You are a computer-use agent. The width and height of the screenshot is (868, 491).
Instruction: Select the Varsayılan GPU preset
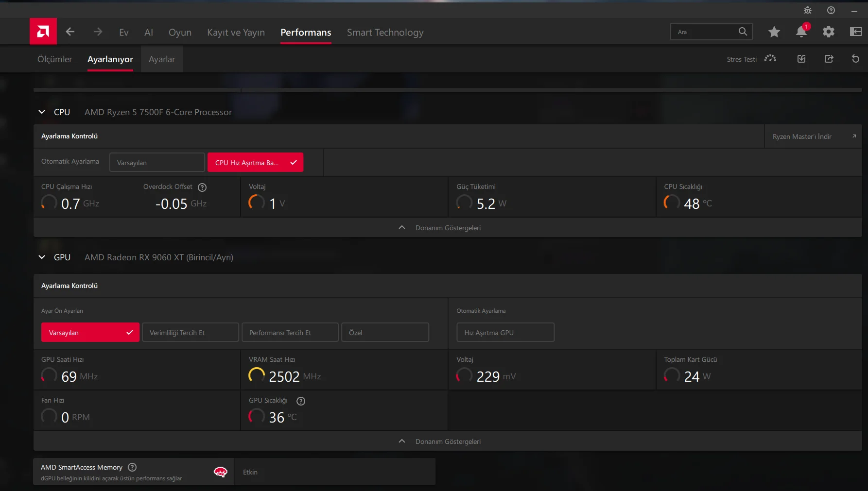pos(90,332)
